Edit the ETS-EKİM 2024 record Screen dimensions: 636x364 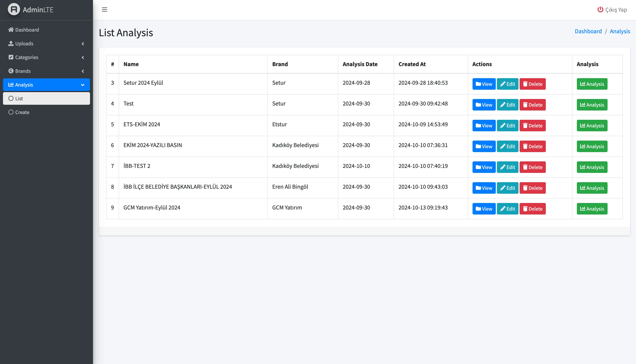pos(507,126)
